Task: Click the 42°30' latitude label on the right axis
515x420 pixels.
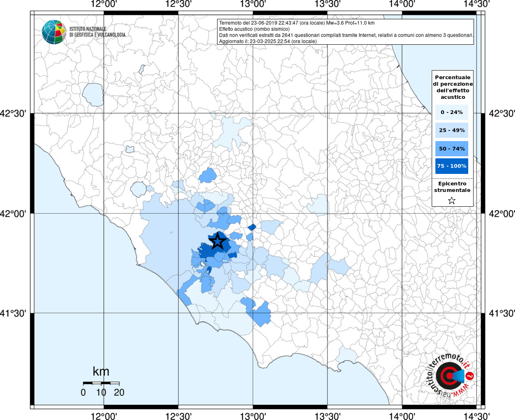Action: pos(501,113)
